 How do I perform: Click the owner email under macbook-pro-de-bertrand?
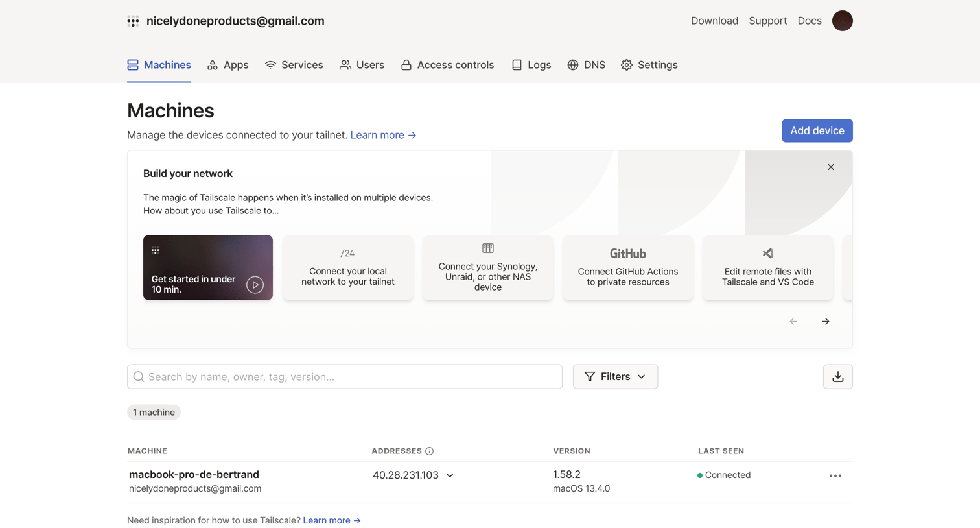[x=195, y=489]
